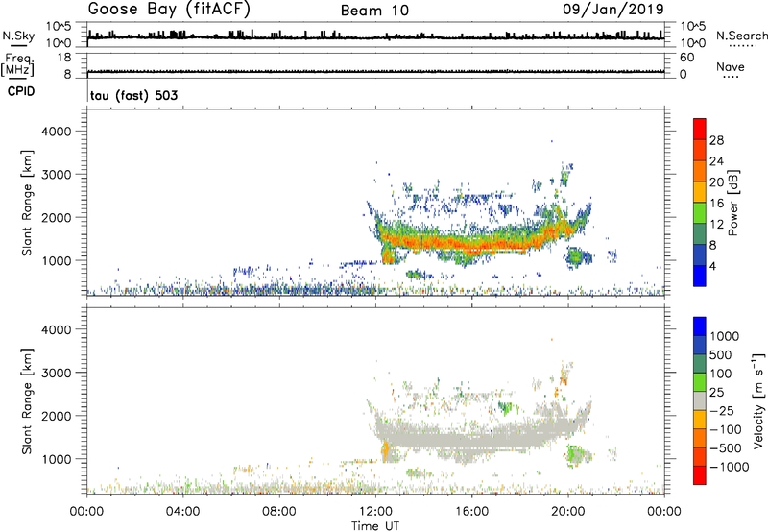Click the yellow negative-velocity patch just after 12:00

coord(386,448)
